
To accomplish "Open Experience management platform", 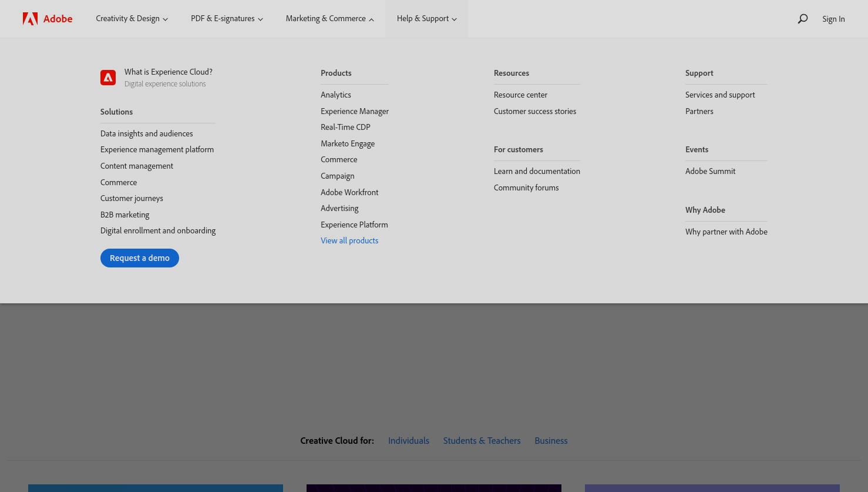I will click(x=157, y=149).
